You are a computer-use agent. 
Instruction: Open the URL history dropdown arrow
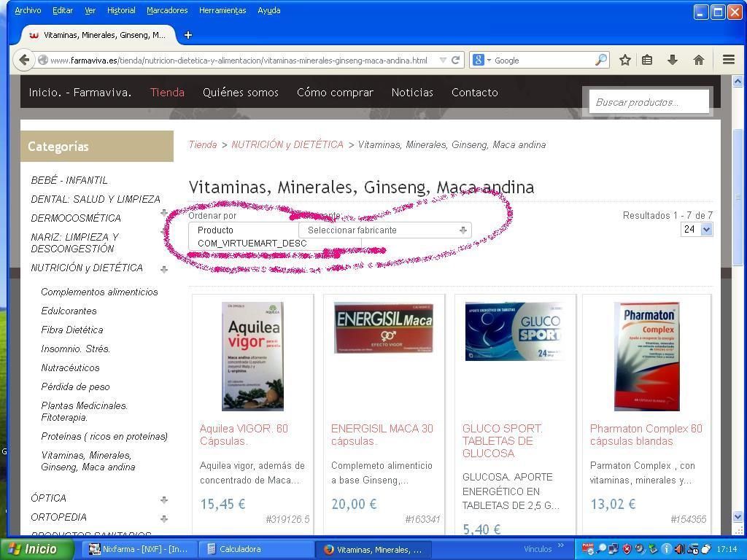coord(443,61)
